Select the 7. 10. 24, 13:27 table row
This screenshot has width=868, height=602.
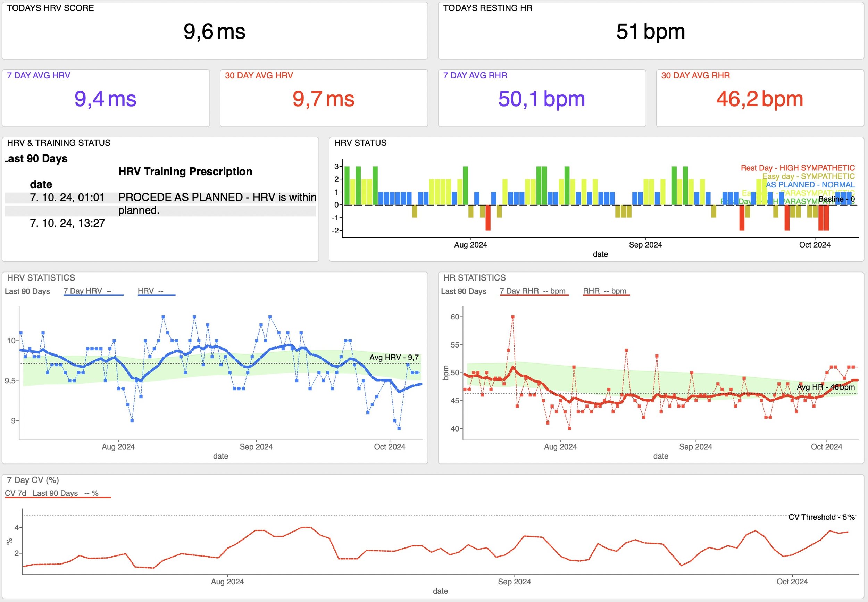click(x=67, y=223)
